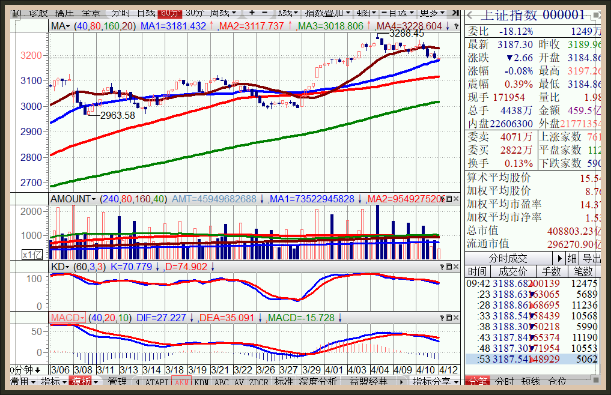Select the highlighted 30分 period tab

tap(170, 13)
